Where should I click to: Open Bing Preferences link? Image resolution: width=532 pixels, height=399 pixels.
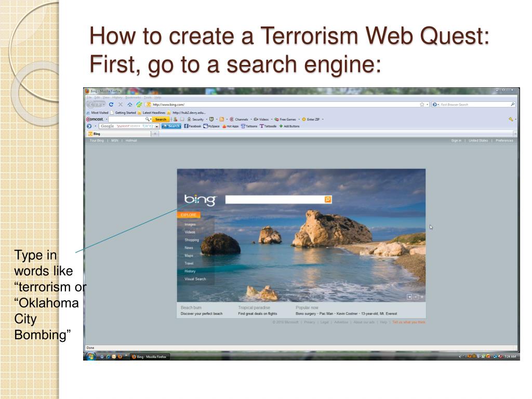504,140
